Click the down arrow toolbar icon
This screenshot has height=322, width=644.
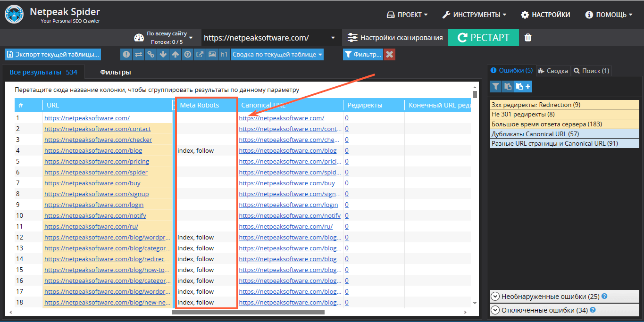(163, 54)
